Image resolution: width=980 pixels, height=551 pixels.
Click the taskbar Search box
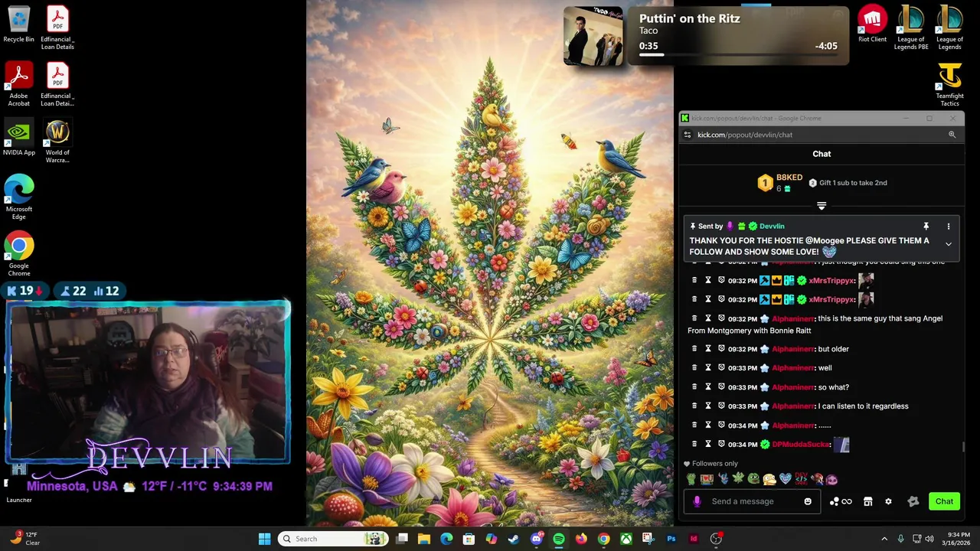tap(332, 539)
